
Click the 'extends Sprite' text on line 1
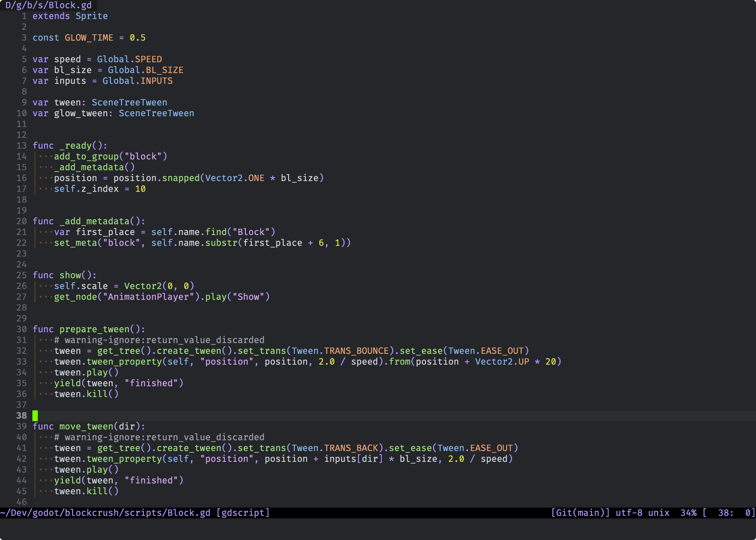70,16
